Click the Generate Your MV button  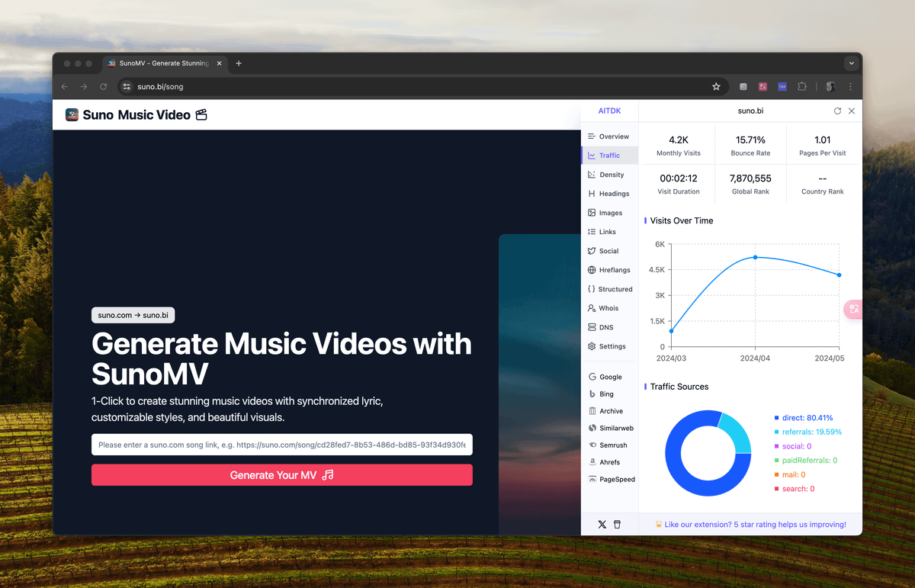pyautogui.click(x=282, y=475)
